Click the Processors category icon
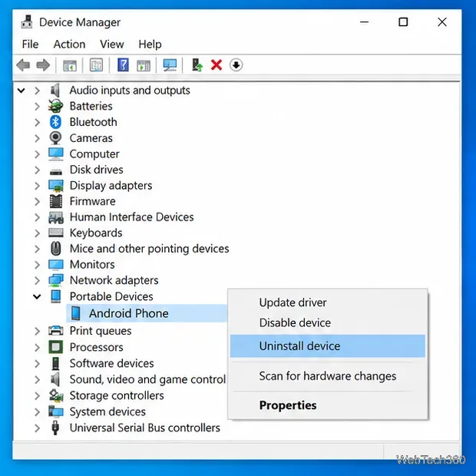The image size is (476, 476). click(x=56, y=347)
